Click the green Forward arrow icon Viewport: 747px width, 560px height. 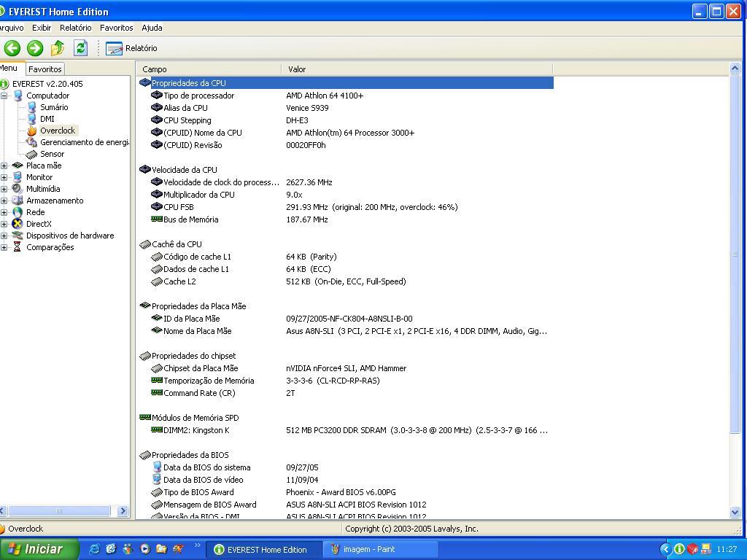(35, 48)
